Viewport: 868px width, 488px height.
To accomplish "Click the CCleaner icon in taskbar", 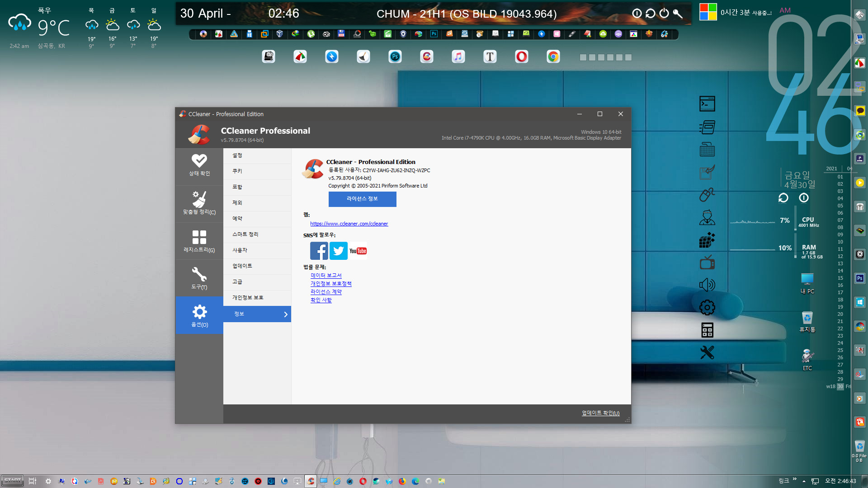I will pyautogui.click(x=311, y=481).
